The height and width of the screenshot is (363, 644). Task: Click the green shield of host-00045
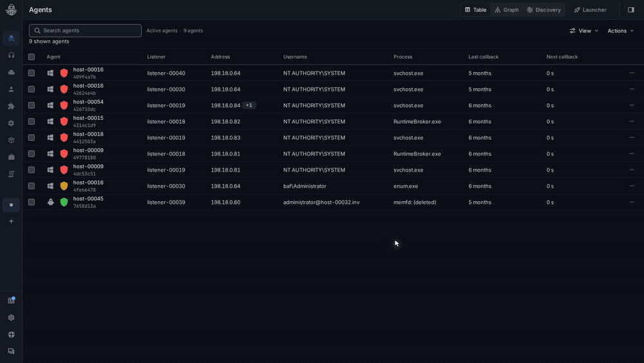64,202
